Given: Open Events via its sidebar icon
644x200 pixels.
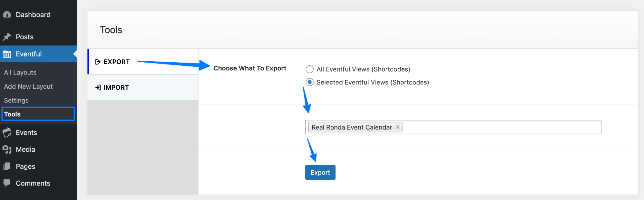Looking at the screenshot, I should click(x=7, y=132).
